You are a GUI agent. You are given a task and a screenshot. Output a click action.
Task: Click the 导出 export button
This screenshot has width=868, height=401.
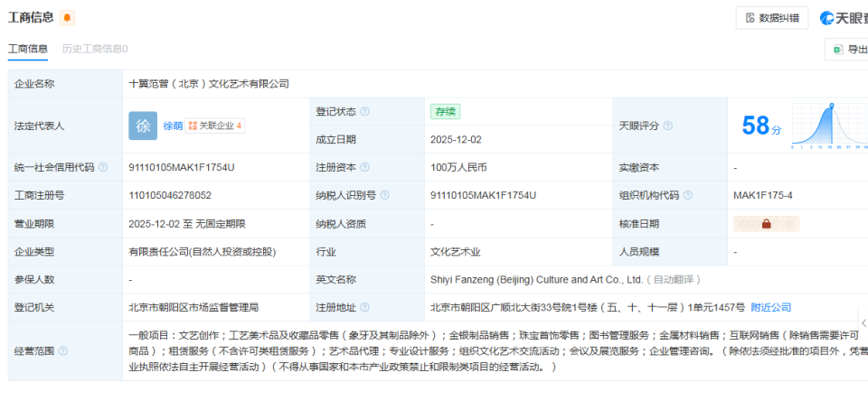click(x=847, y=50)
